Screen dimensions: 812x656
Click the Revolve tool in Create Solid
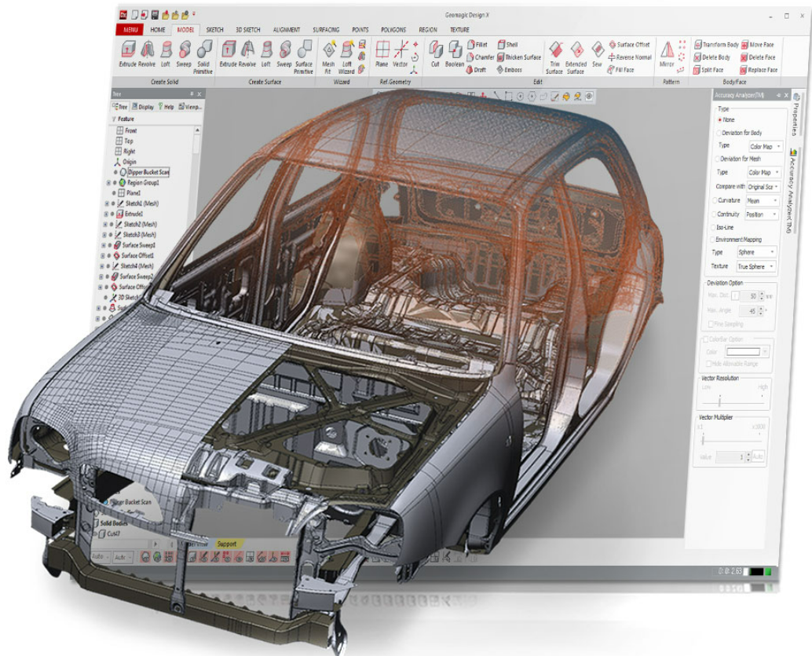[x=147, y=54]
